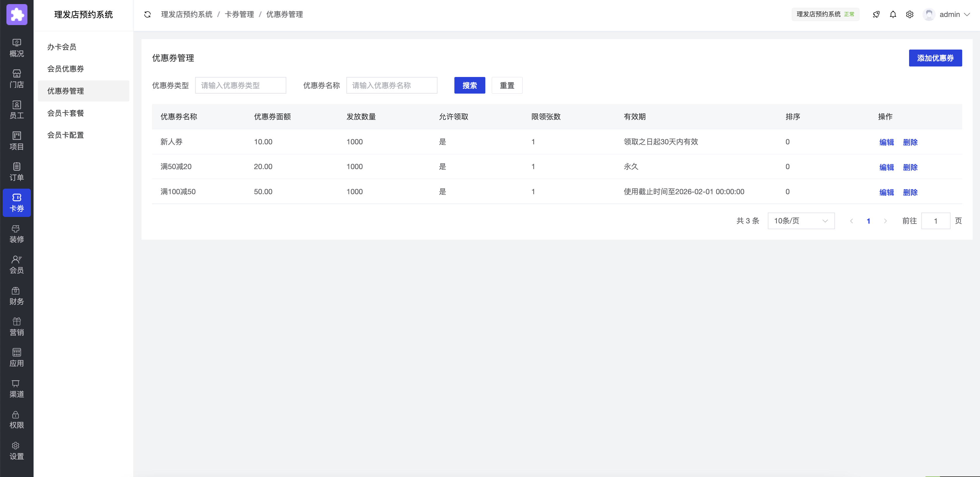Open the 设置 settings sidebar section

click(17, 451)
